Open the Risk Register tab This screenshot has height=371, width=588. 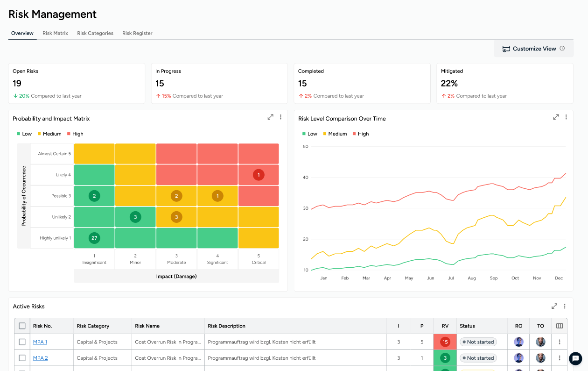137,33
